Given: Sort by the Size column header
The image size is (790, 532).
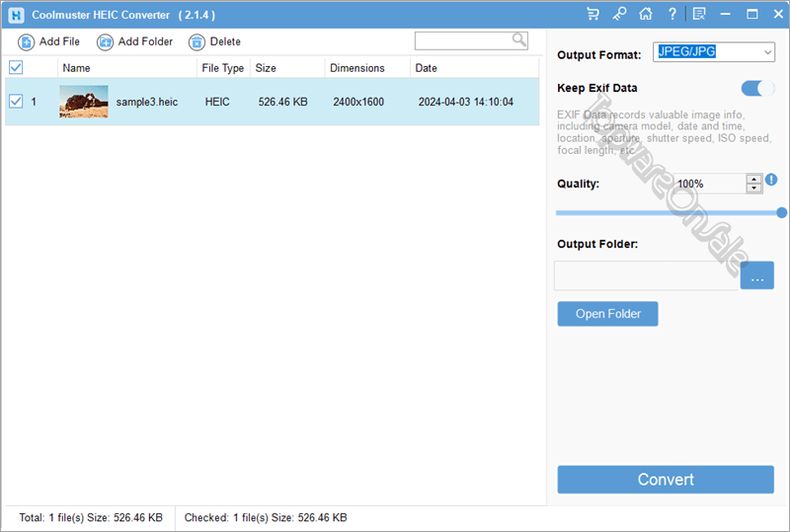Looking at the screenshot, I should [287, 68].
